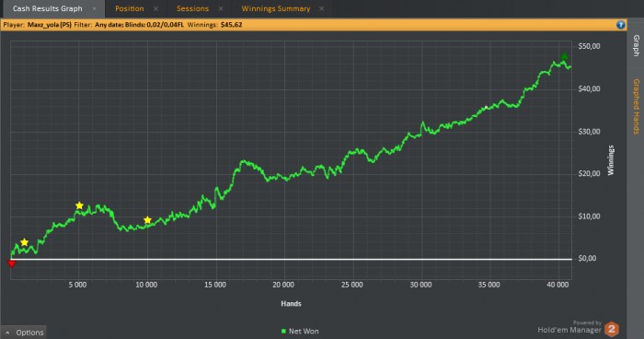Close the Winnings Summary tab
The width and height of the screenshot is (644, 339).
click(x=322, y=8)
